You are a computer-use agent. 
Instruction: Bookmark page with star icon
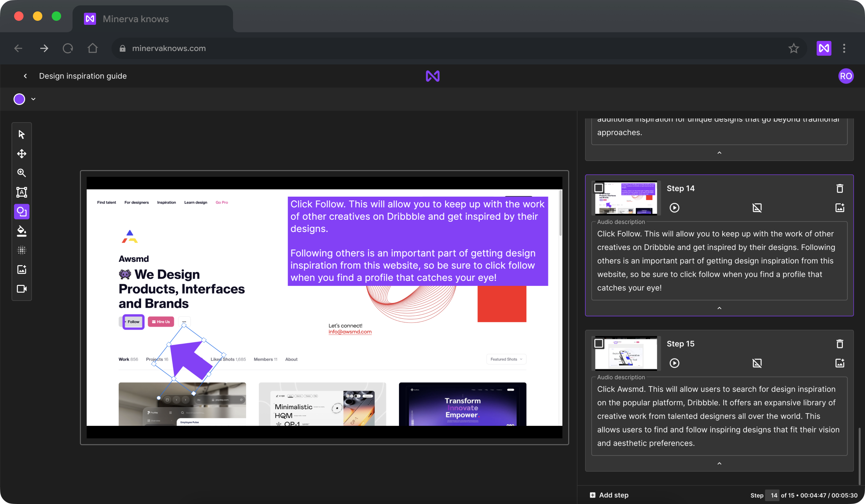pos(793,48)
